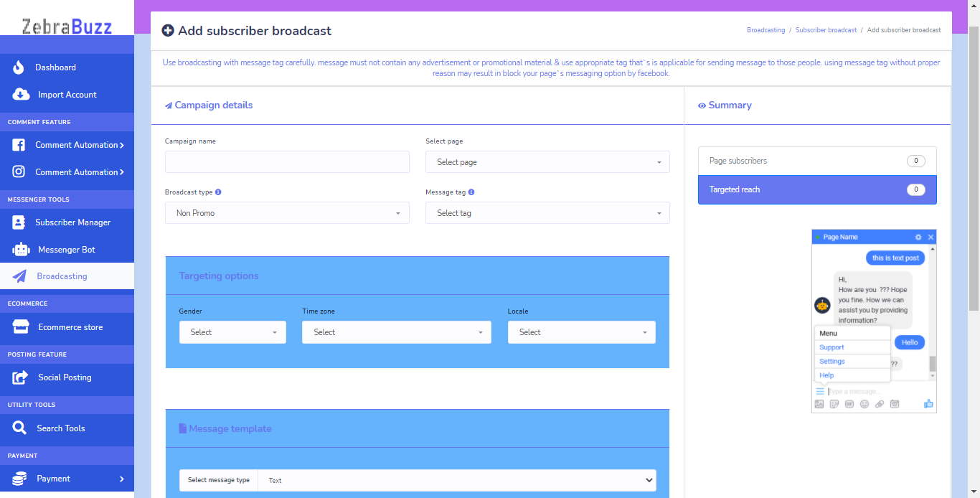Click Support in the chat preview menu
This screenshot has width=980, height=498.
(852, 347)
